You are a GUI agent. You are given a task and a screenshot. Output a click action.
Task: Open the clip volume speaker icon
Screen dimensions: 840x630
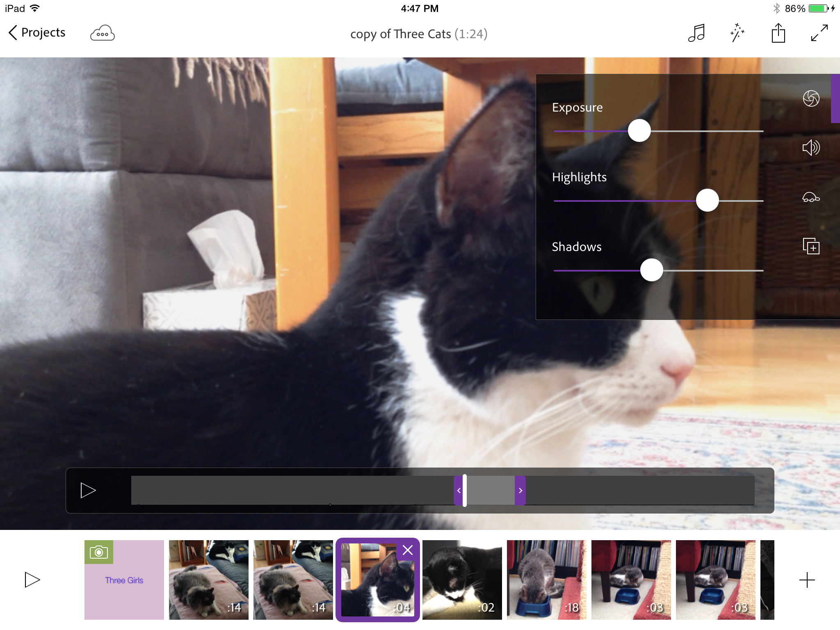pos(811,148)
